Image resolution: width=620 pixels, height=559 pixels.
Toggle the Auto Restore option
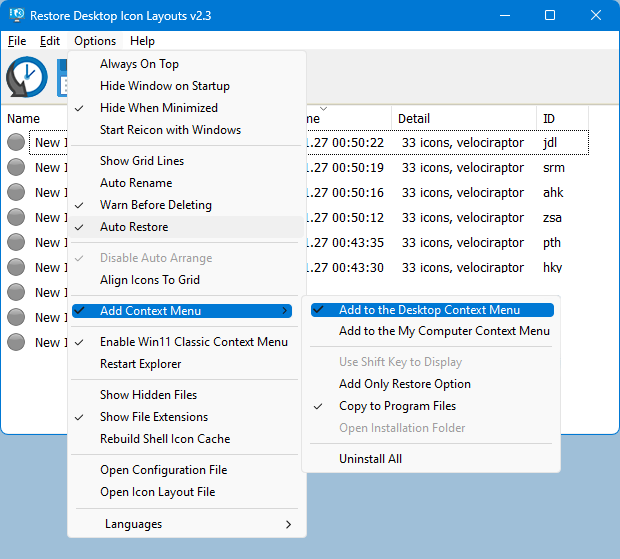point(186,227)
